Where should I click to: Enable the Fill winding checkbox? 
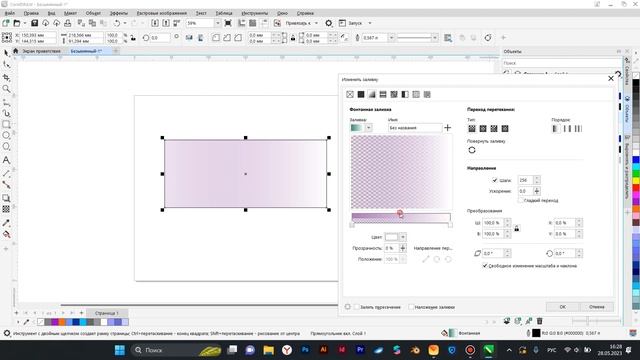pyautogui.click(x=356, y=307)
